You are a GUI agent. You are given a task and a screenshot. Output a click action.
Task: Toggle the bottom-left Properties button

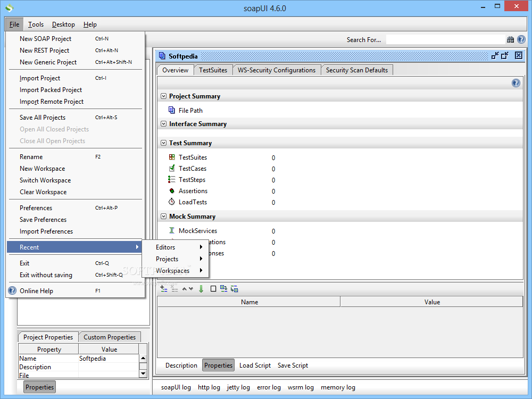point(40,387)
